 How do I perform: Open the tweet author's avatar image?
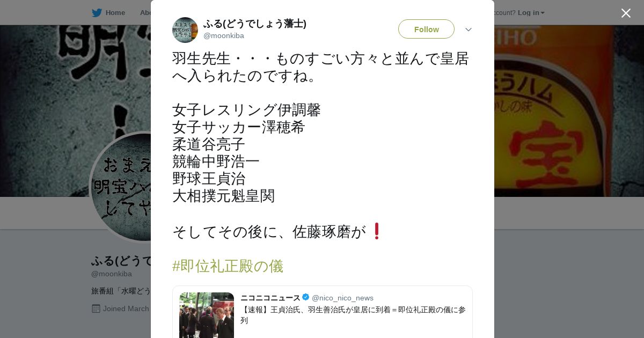[x=185, y=30]
